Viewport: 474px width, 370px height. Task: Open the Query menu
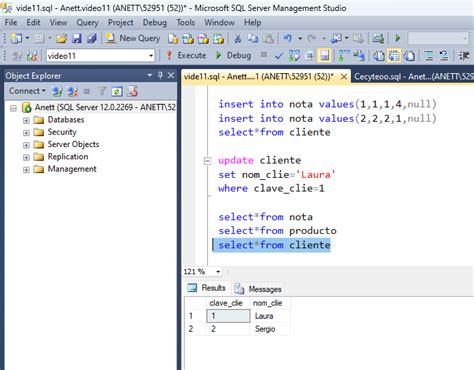click(87, 23)
